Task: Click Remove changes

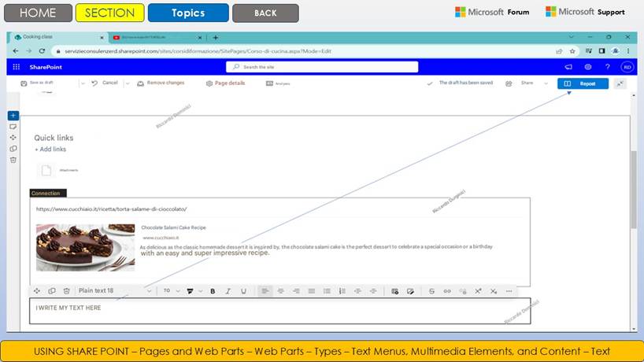Action: pyautogui.click(x=161, y=83)
